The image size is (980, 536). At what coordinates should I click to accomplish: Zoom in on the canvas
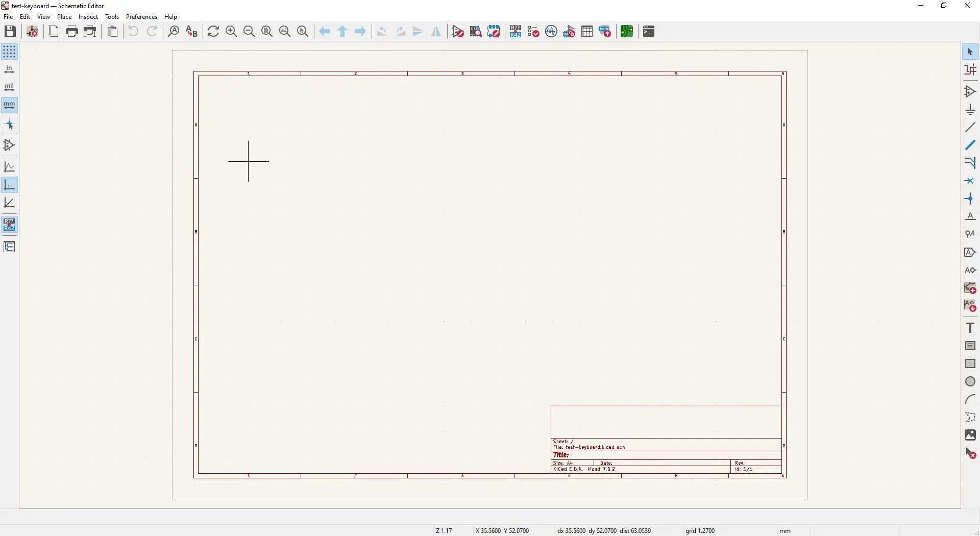(232, 32)
